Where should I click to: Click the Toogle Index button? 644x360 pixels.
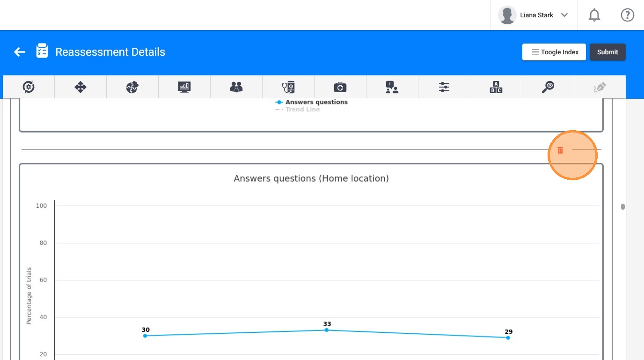tap(554, 52)
